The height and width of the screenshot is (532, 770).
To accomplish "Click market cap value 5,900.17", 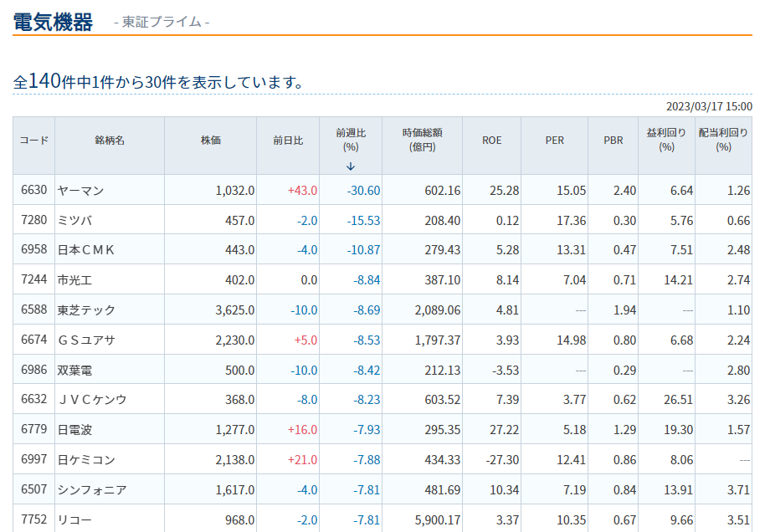I will tap(438, 519).
